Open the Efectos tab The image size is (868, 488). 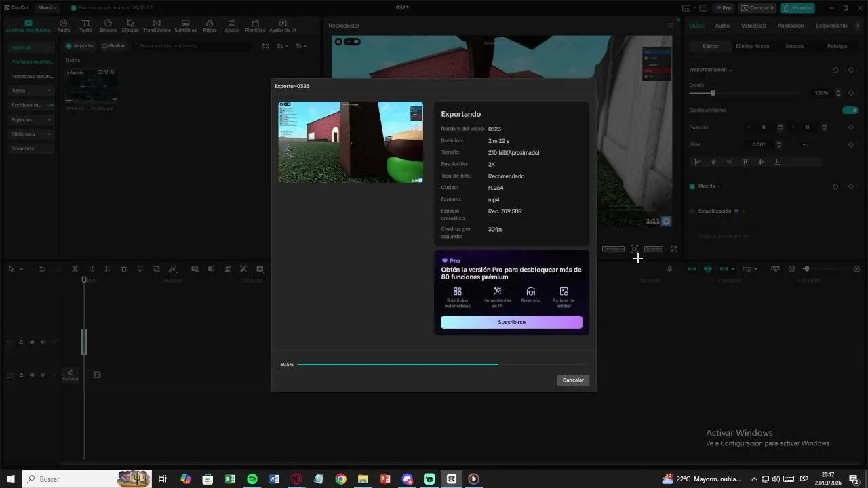pos(130,26)
